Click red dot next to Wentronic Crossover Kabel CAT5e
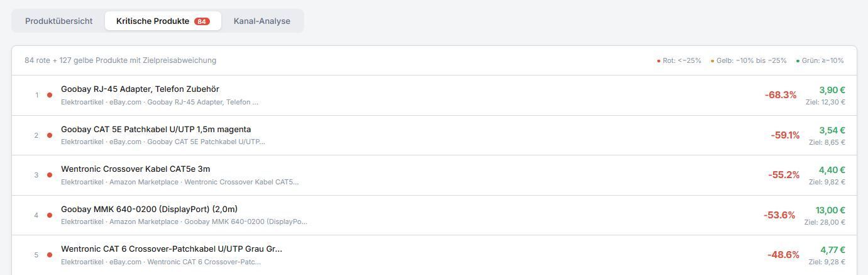The width and height of the screenshot is (868, 275). pos(50,175)
